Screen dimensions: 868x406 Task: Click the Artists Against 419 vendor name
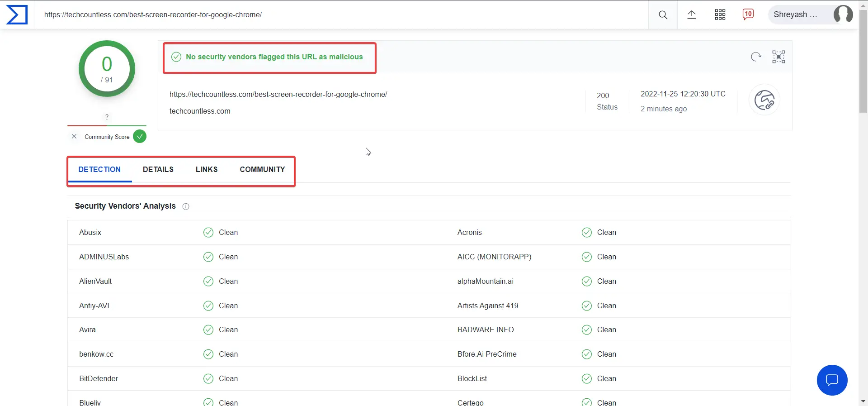(x=488, y=306)
